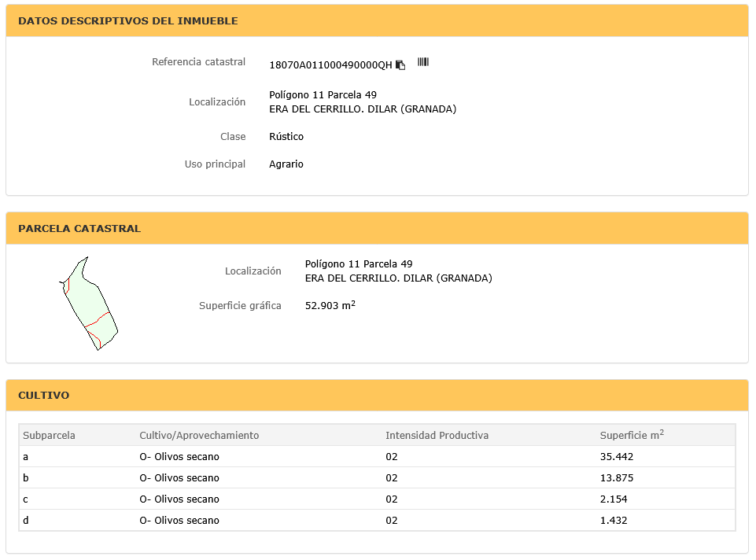The height and width of the screenshot is (560, 756).
Task: Click the 'Subparcela' column header
Action: (50, 435)
